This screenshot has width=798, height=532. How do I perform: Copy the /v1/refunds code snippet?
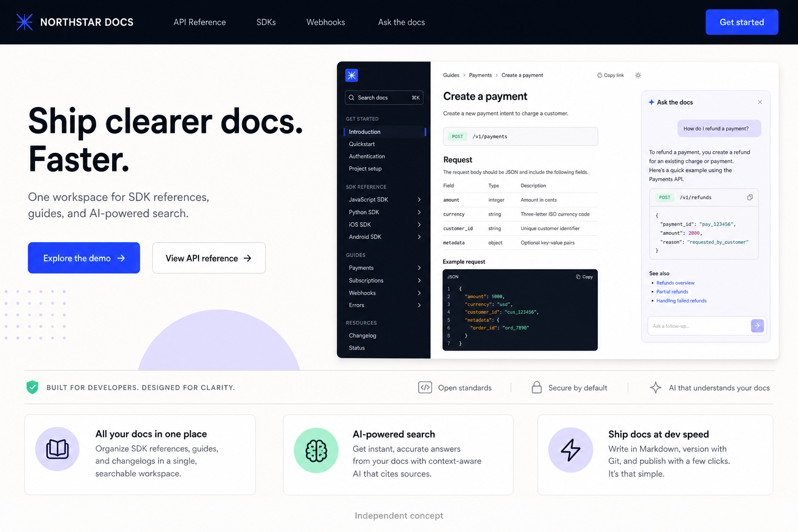coord(750,197)
